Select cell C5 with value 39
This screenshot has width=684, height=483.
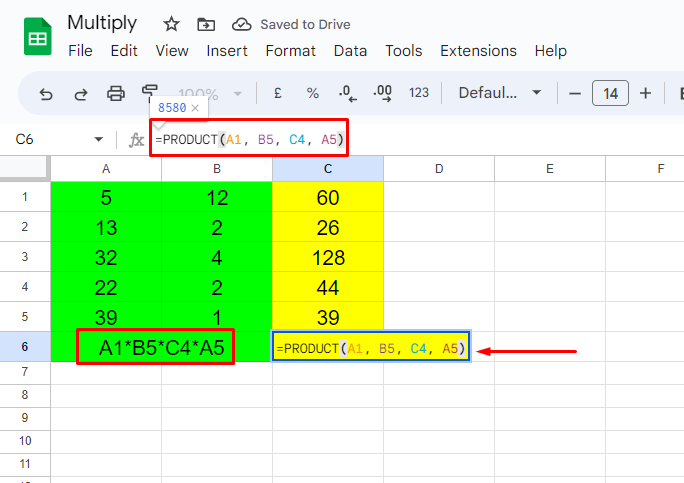[328, 317]
